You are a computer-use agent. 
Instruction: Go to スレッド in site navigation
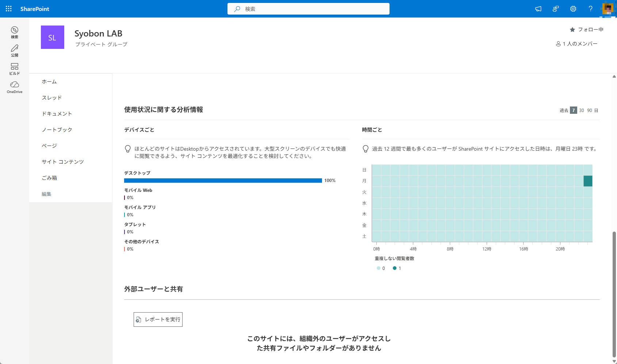pyautogui.click(x=52, y=98)
